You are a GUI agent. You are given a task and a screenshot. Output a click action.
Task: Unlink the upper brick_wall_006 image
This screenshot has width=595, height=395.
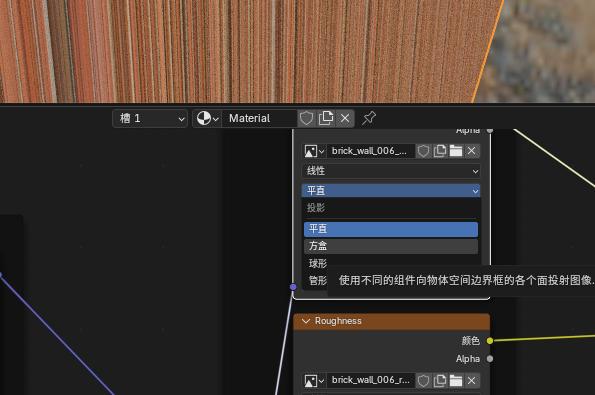[x=472, y=151]
